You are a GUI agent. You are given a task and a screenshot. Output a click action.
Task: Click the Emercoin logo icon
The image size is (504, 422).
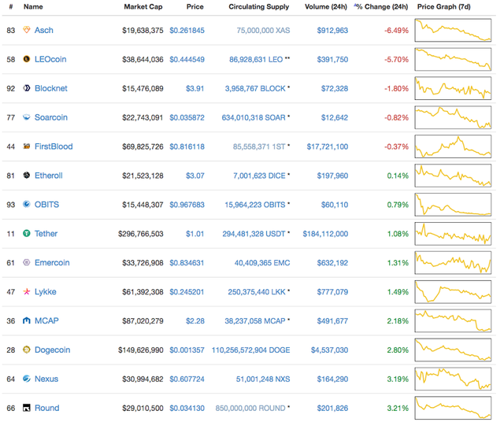click(x=27, y=263)
